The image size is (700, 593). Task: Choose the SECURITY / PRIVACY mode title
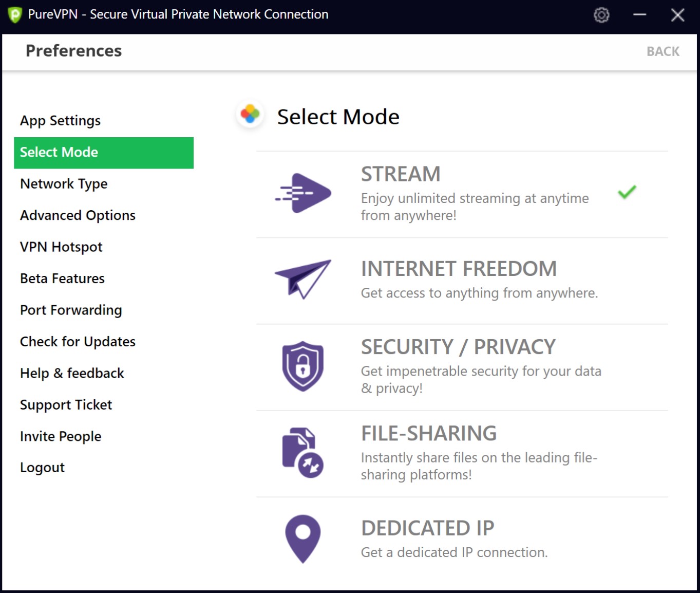point(458,347)
